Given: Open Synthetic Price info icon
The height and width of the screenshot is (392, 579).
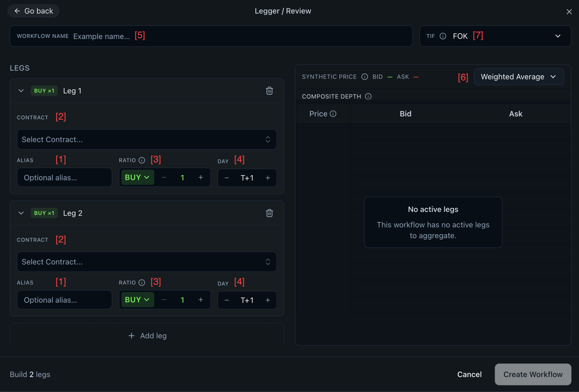Looking at the screenshot, I should click(x=364, y=77).
